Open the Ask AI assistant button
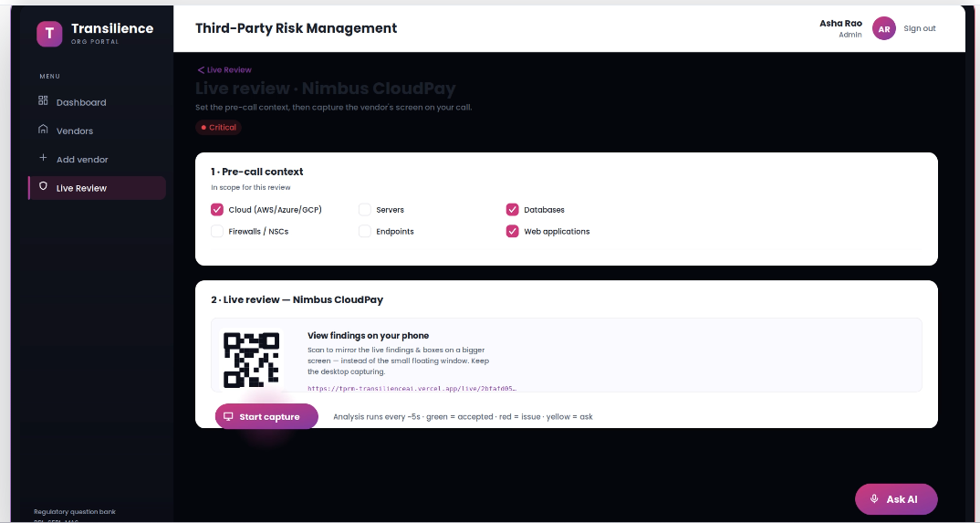 pos(896,499)
